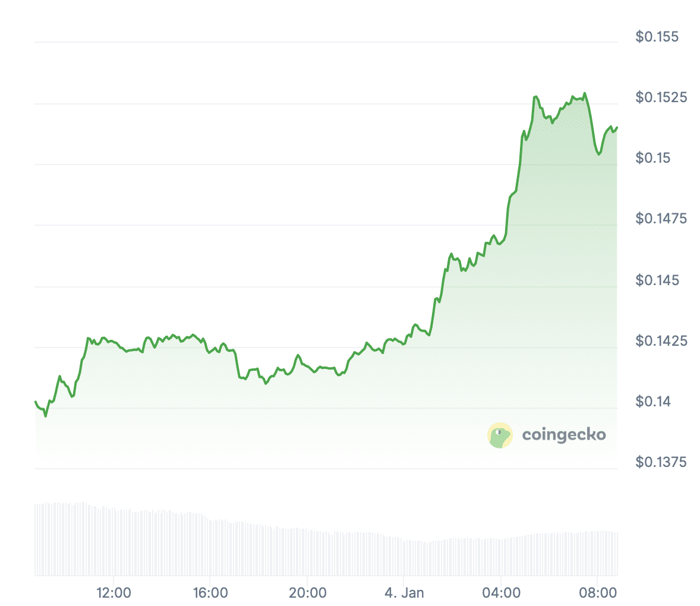Click the leftmost start of the price line
This screenshot has width=700, height=606.
(36, 402)
